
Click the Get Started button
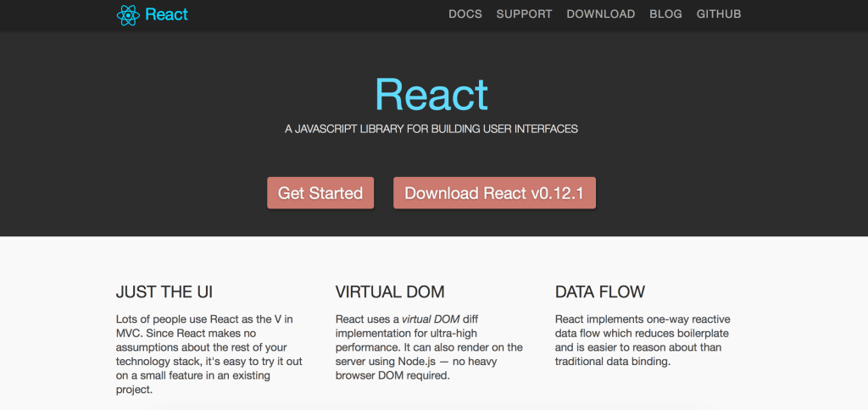click(320, 193)
